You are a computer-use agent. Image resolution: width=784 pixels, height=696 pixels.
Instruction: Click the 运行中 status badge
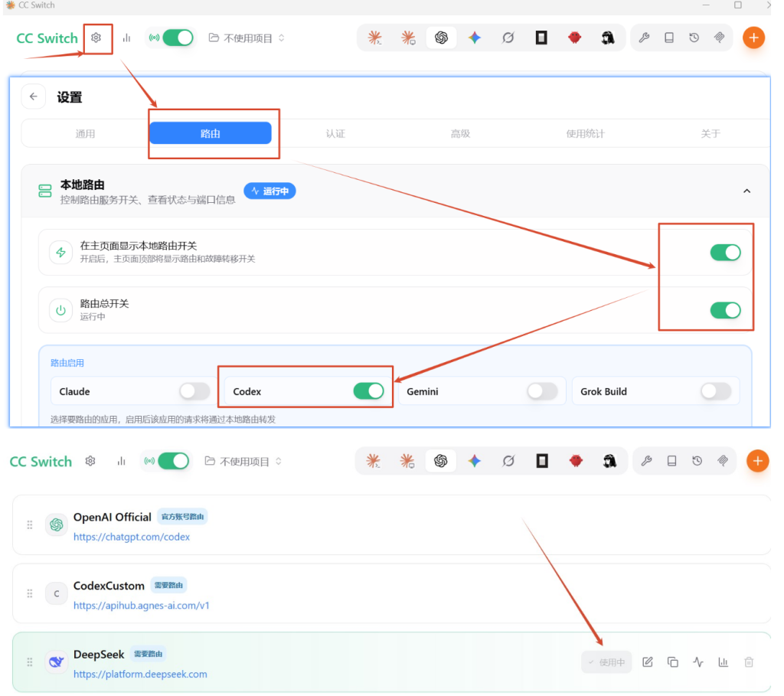click(270, 191)
